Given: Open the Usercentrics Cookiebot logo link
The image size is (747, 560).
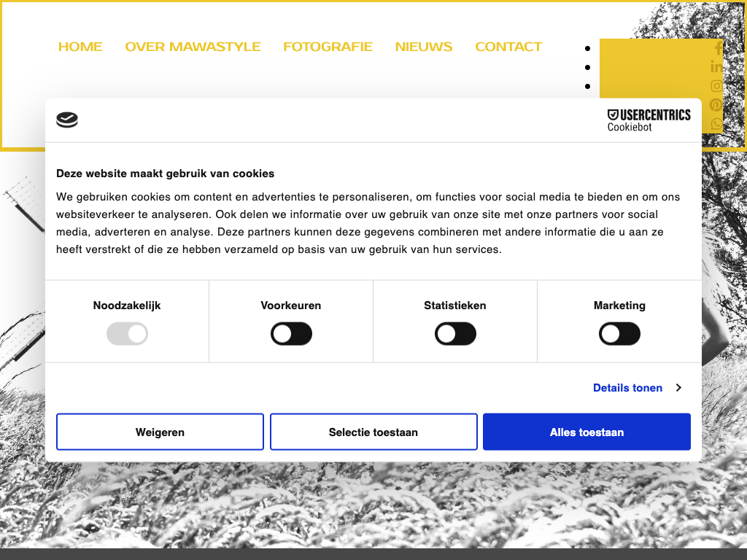Looking at the screenshot, I should (x=649, y=120).
